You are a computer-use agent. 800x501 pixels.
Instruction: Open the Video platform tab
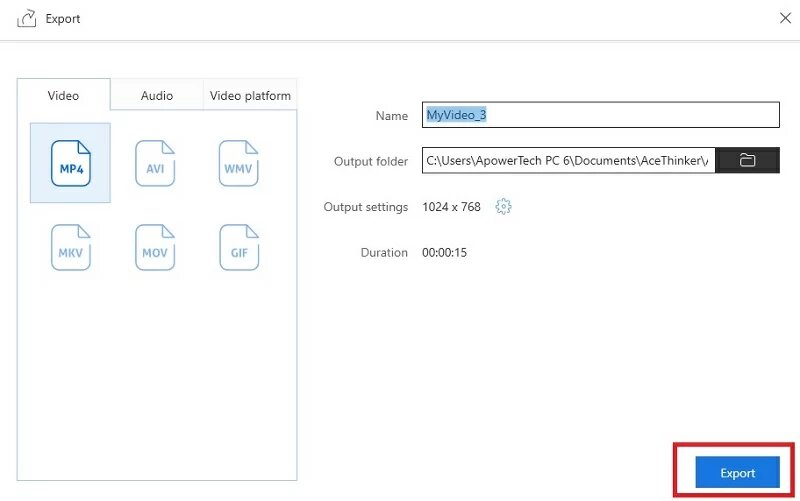point(250,95)
